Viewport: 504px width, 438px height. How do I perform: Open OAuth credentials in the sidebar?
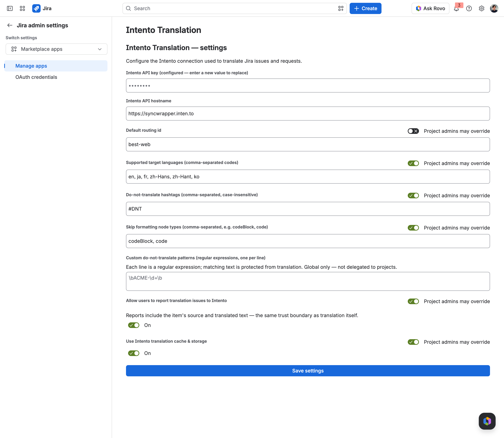pos(56,77)
